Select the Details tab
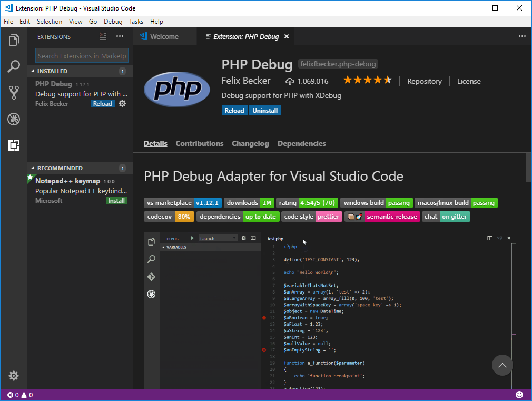Image resolution: width=532 pixels, height=401 pixels. pyautogui.click(x=155, y=143)
